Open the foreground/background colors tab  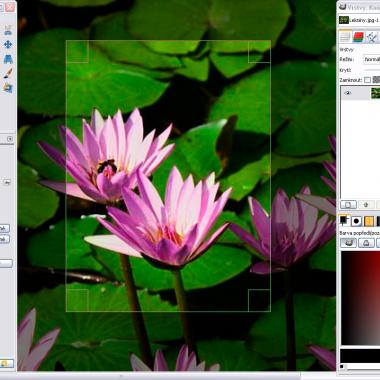(343, 221)
